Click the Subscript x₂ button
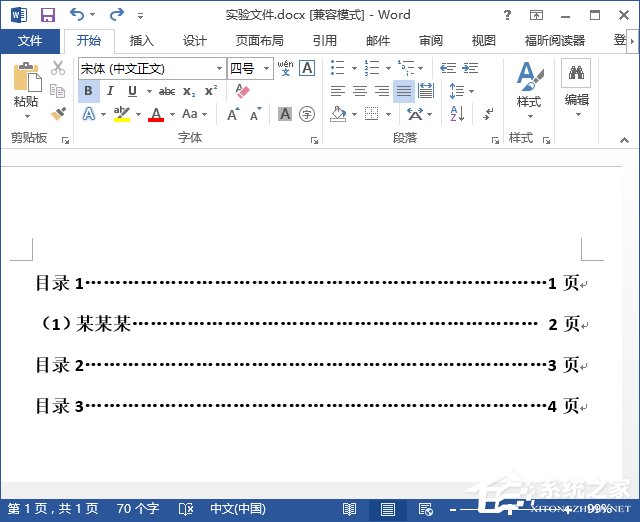The height and width of the screenshot is (522, 640). [x=189, y=91]
